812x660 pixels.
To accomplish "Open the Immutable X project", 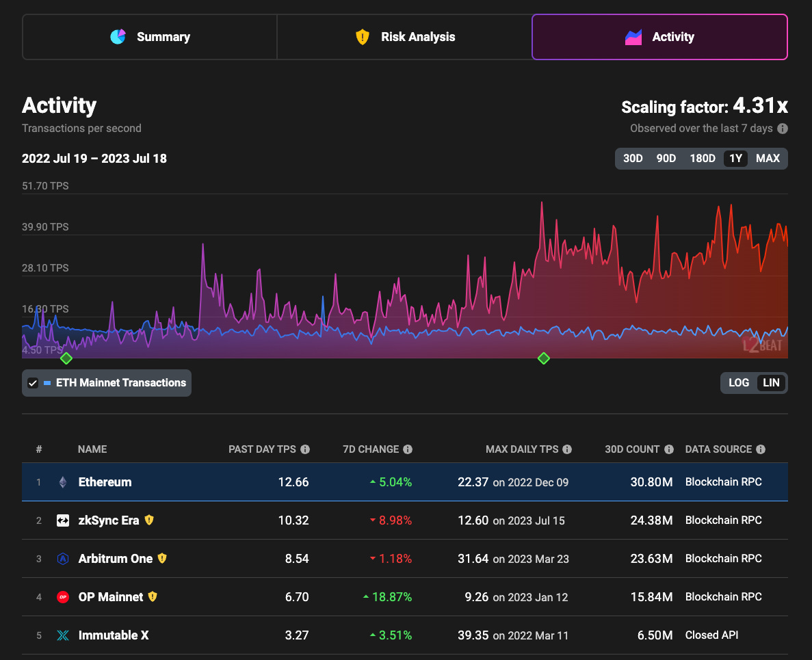I will tap(405, 635).
